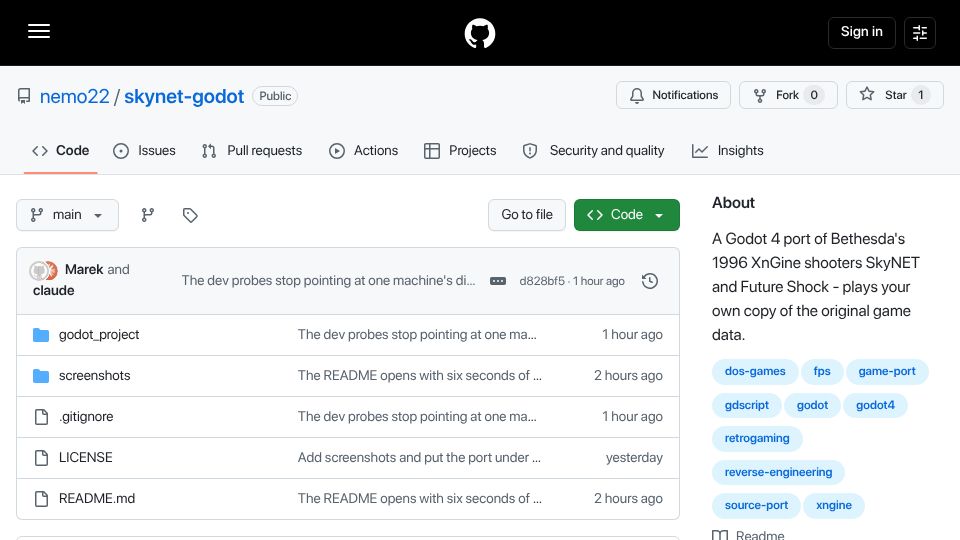
Task: Open the Security and quality tab
Action: point(593,151)
